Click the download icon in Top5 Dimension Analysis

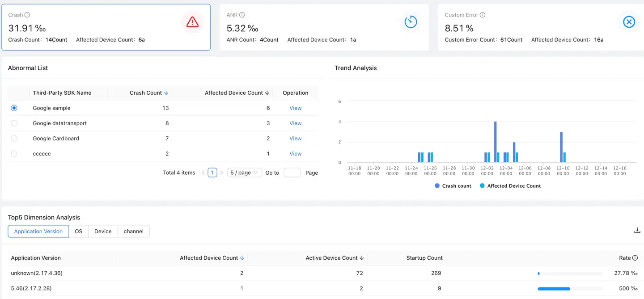point(637,231)
